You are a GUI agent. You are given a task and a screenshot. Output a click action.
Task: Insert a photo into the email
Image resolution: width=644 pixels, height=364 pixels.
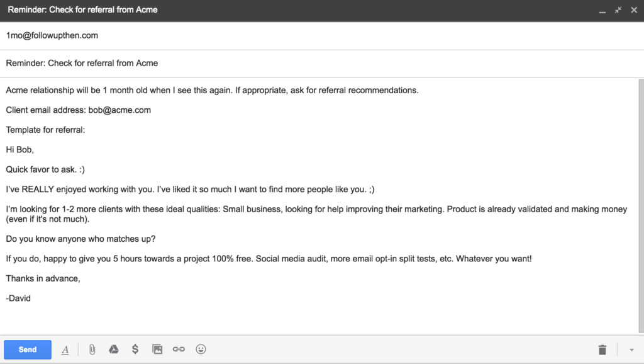pos(157,350)
